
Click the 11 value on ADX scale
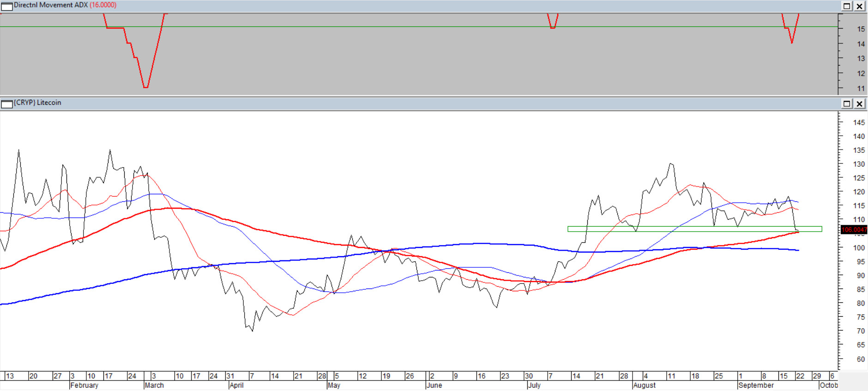(x=861, y=88)
